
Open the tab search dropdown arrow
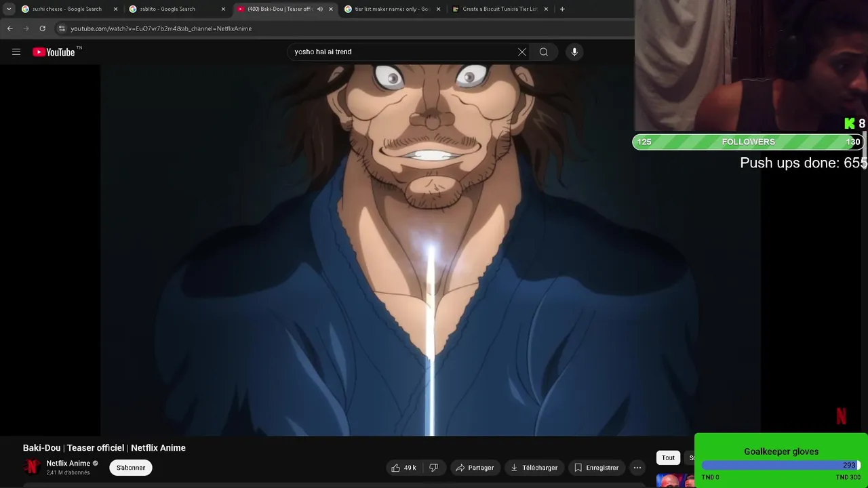(8, 9)
